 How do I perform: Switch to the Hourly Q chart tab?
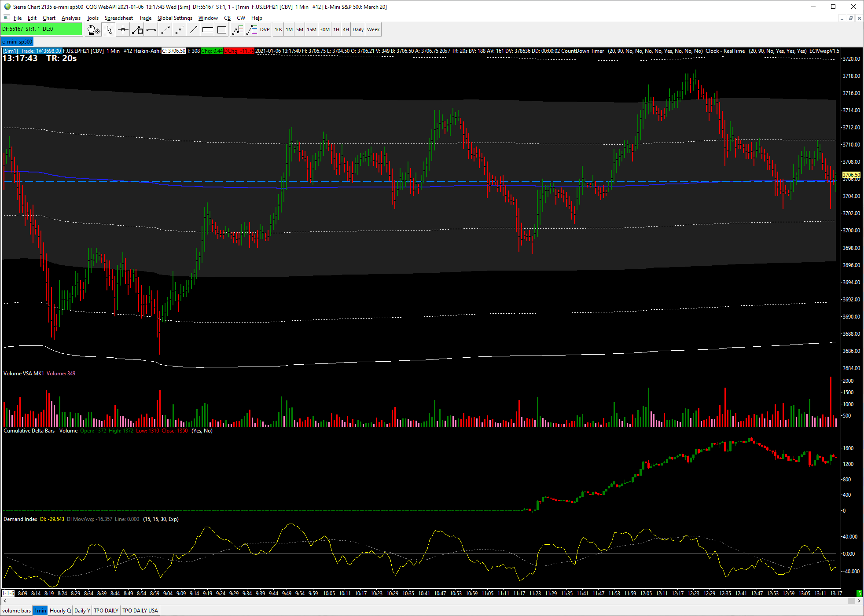point(60,610)
